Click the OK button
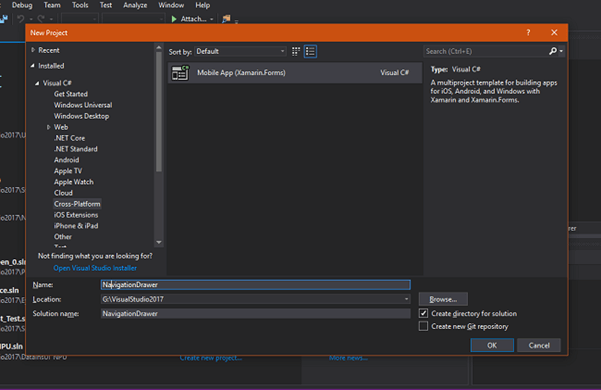 tap(492, 345)
